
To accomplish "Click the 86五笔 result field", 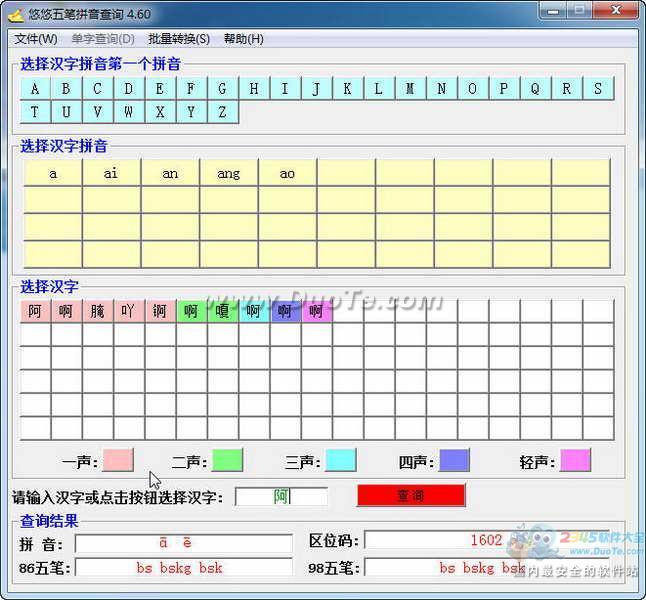I will tap(184, 567).
